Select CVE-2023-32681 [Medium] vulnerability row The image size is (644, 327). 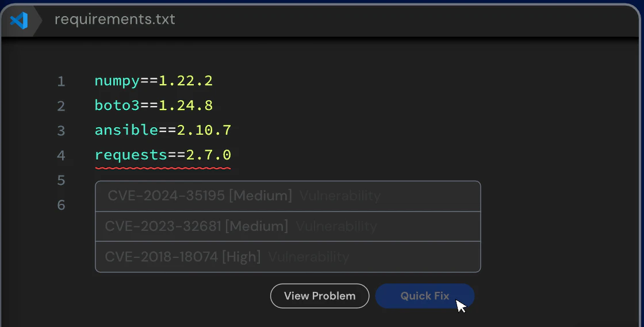pyautogui.click(x=288, y=226)
